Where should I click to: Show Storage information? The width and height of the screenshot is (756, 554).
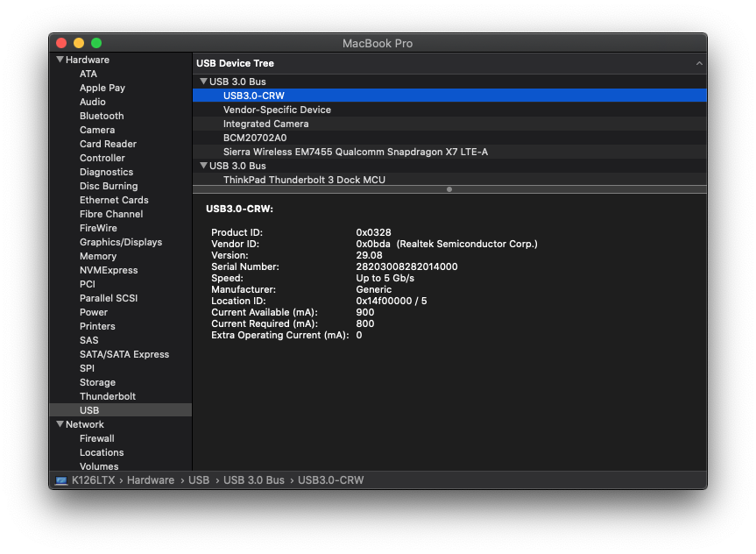coord(97,381)
